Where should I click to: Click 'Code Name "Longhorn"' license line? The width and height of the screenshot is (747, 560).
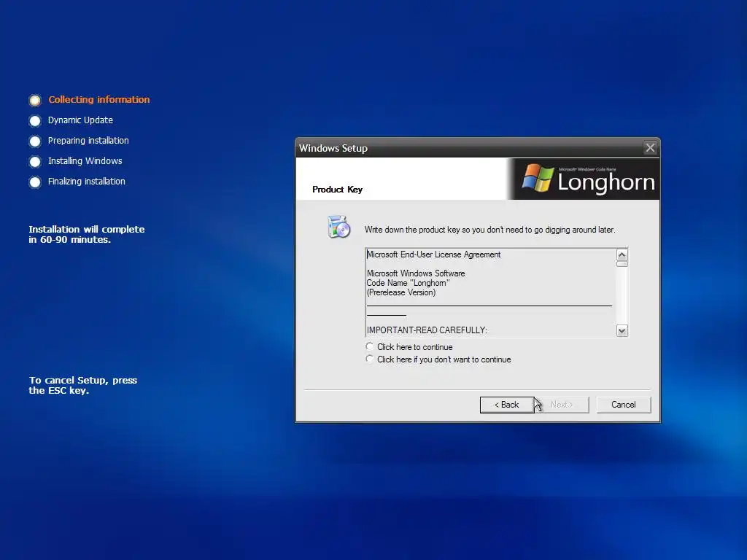pyautogui.click(x=409, y=283)
